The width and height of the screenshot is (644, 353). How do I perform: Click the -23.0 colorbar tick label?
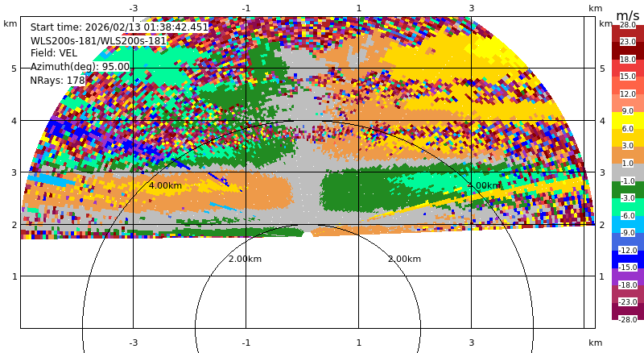628,302
